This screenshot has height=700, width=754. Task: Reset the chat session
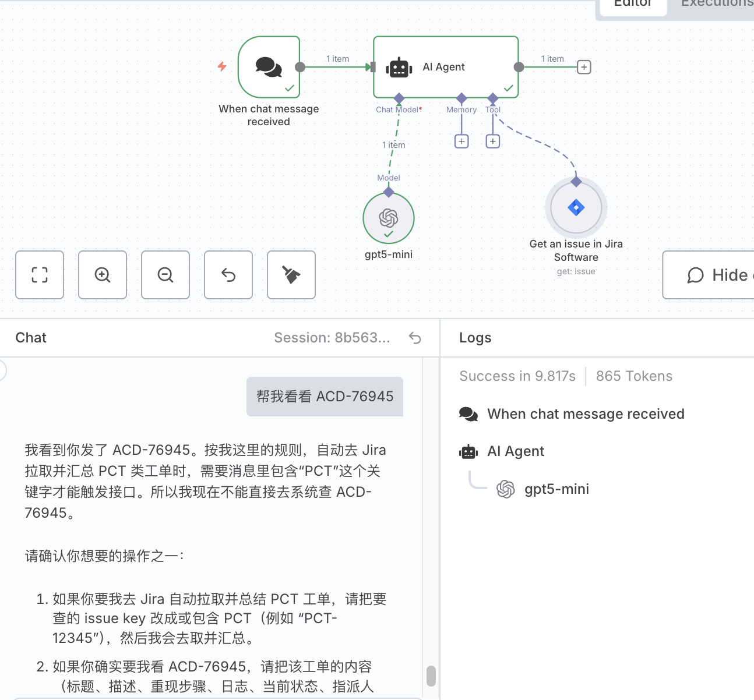pyautogui.click(x=415, y=338)
